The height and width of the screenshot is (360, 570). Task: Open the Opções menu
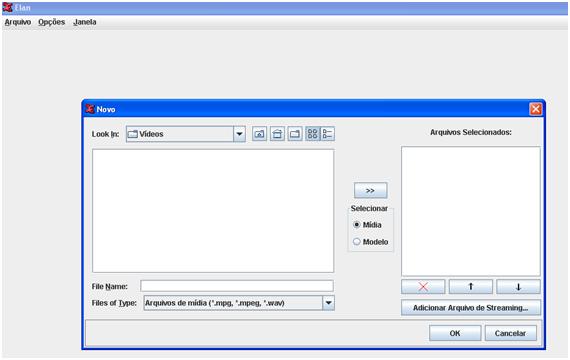[52, 22]
